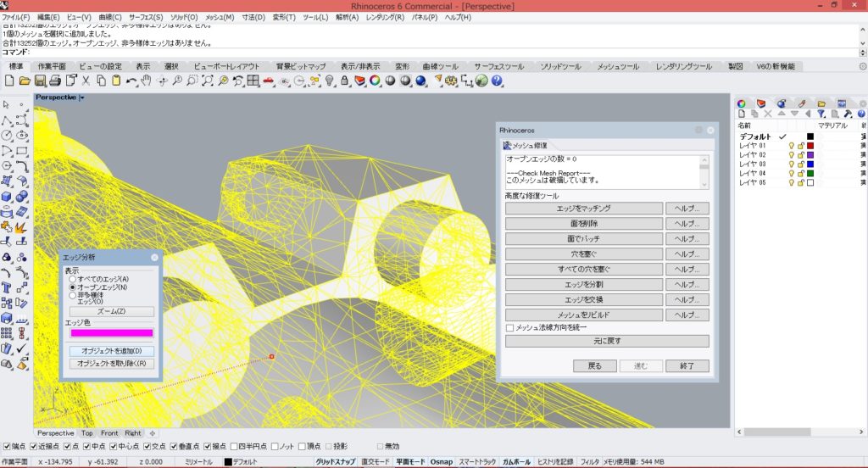Click the エッジをマッチング button
868x468 pixels.
pyautogui.click(x=583, y=209)
